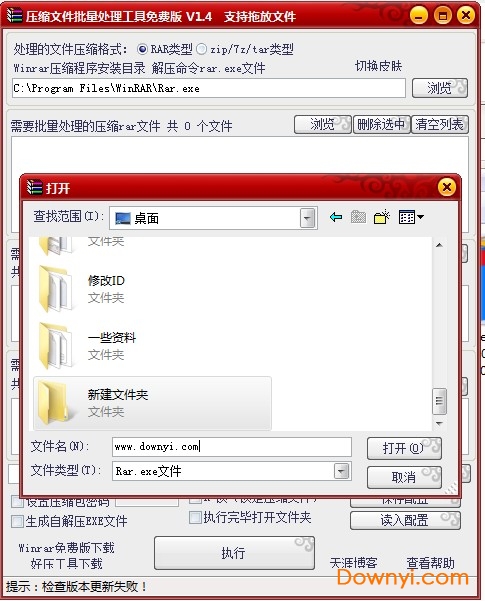485x601 pixels.
Task: Click the scrollbar down arrow in file list
Action: tap(439, 424)
